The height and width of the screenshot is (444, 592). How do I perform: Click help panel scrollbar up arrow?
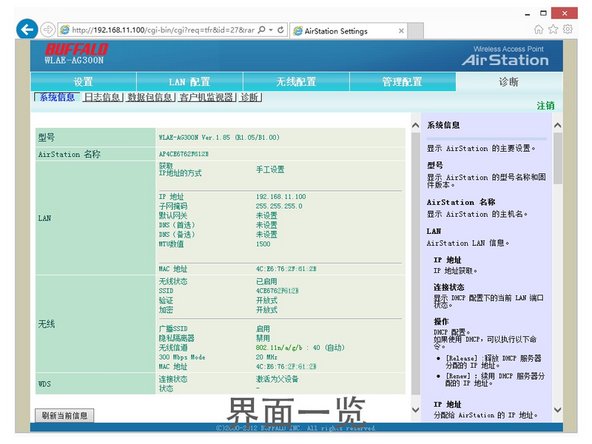(557, 125)
